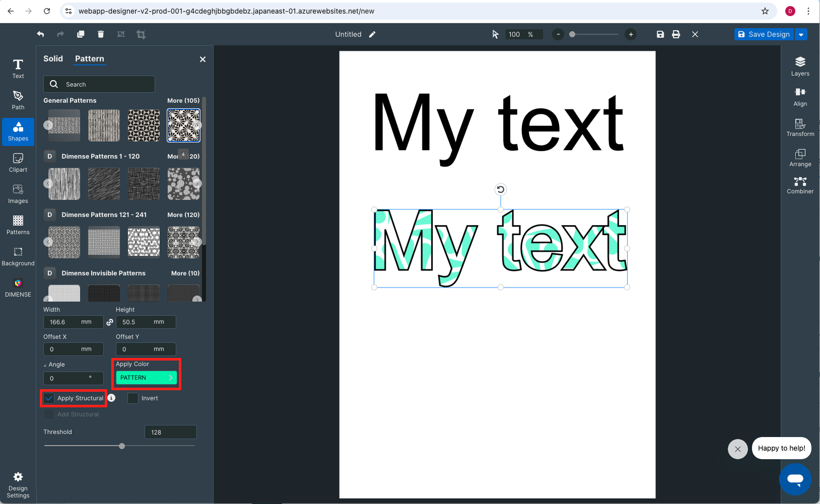Viewport: 820px width, 504px height.
Task: Select the highlighted starburst pattern thumbnail
Action: (x=183, y=125)
